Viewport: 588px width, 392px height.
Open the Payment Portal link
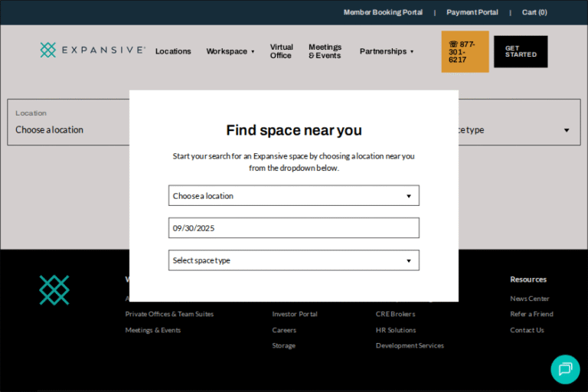pos(472,12)
